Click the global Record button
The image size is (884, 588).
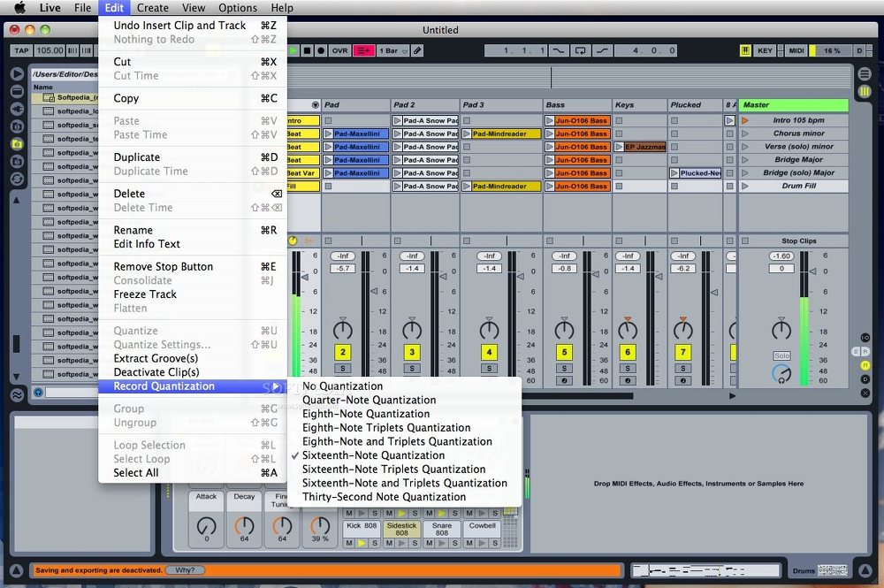click(x=321, y=51)
